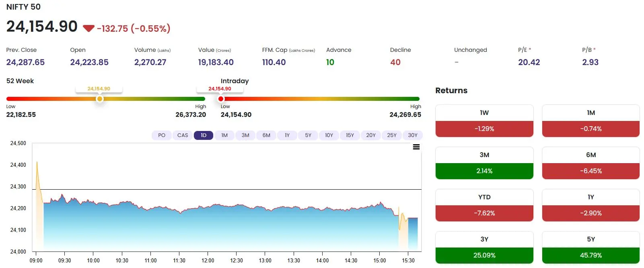Click the Volume value 2,270.27
This screenshot has height=268, width=644.
click(x=150, y=62)
